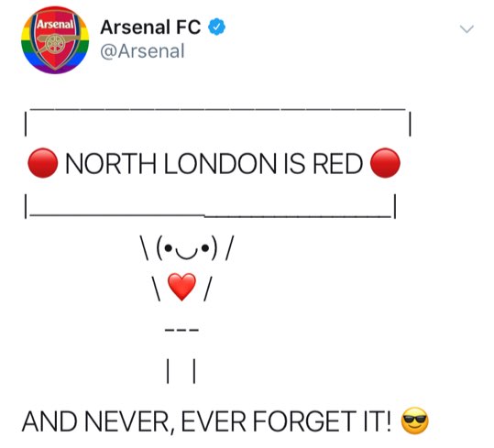Visit the @Arsenal handle
Screen dimensions: 494x448
pos(142,51)
